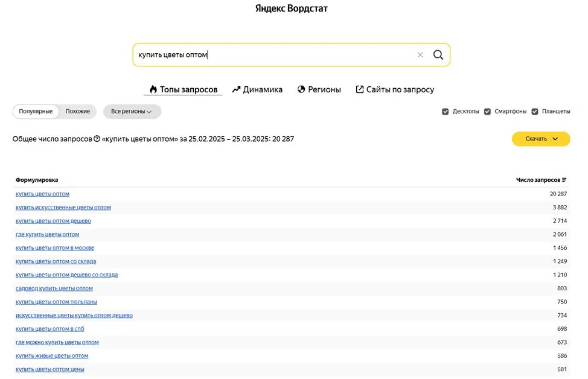Viewport: 588px width, 379px height.
Task: Open the Все регионы dropdown
Action: click(x=132, y=111)
